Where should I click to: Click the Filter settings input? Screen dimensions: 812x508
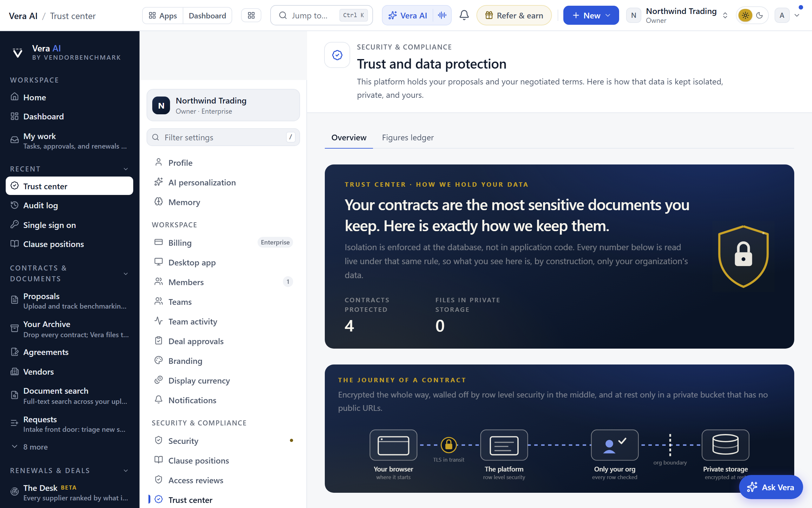[x=223, y=137]
